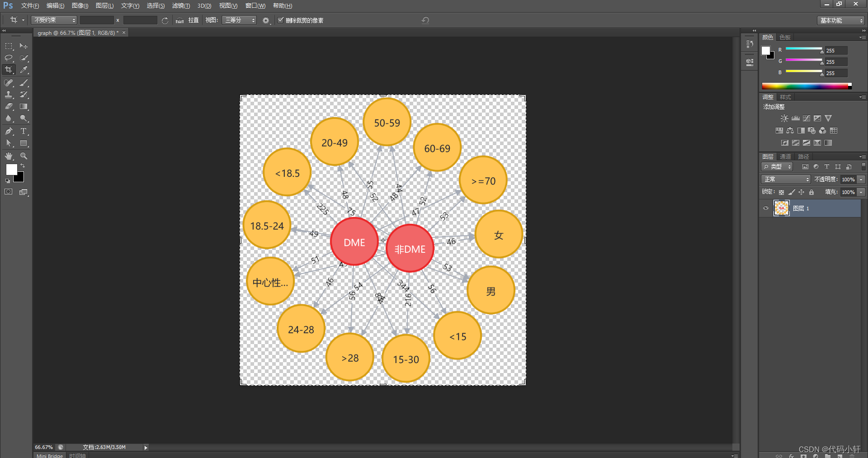This screenshot has width=868, height=458.
Task: Open the 三等分 overlay view dropdown
Action: coord(239,20)
